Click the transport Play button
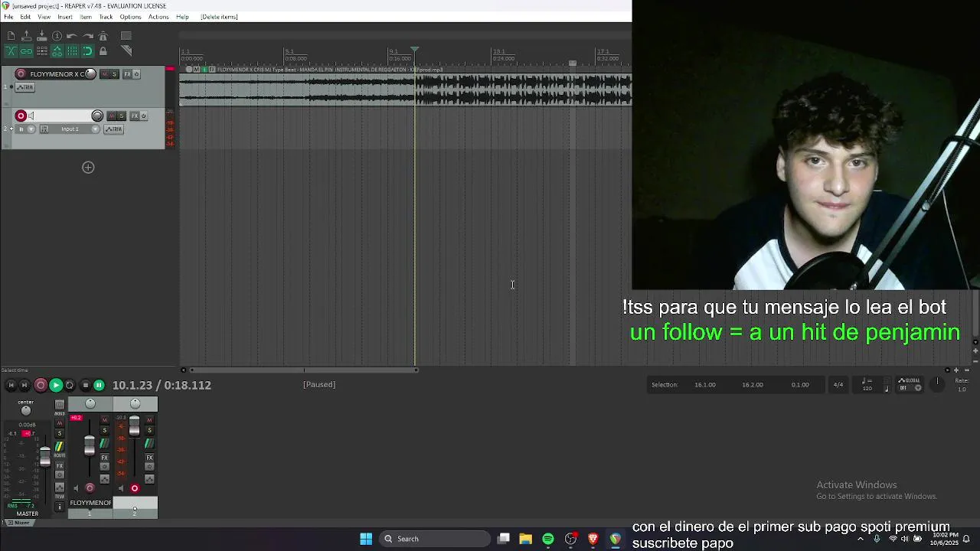This screenshot has width=980, height=551. [56, 386]
